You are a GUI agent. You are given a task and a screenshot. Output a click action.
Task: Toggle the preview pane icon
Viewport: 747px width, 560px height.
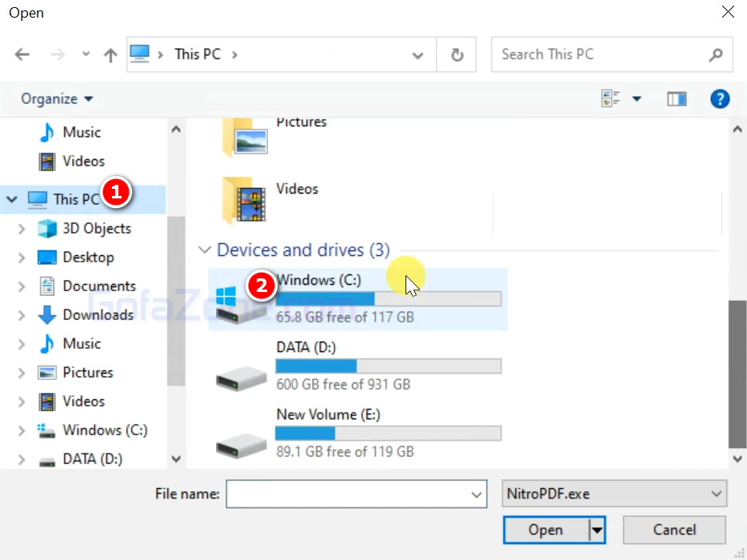677,98
